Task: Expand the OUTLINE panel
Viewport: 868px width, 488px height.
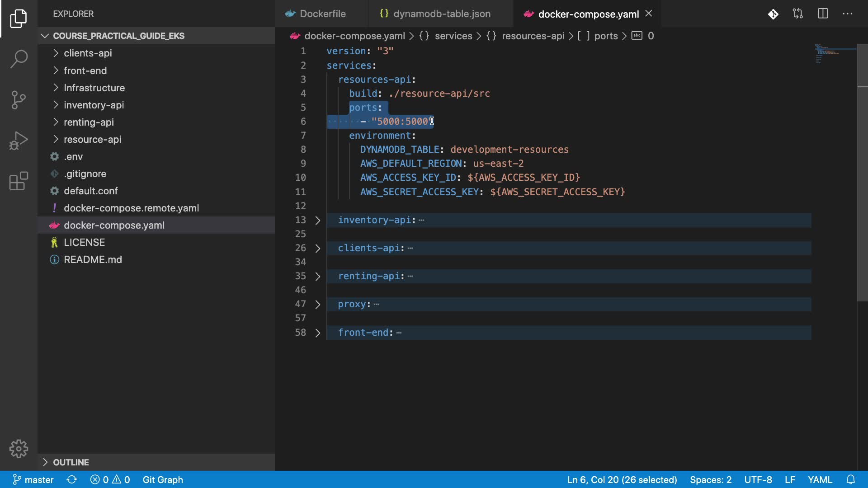Action: [x=71, y=462]
